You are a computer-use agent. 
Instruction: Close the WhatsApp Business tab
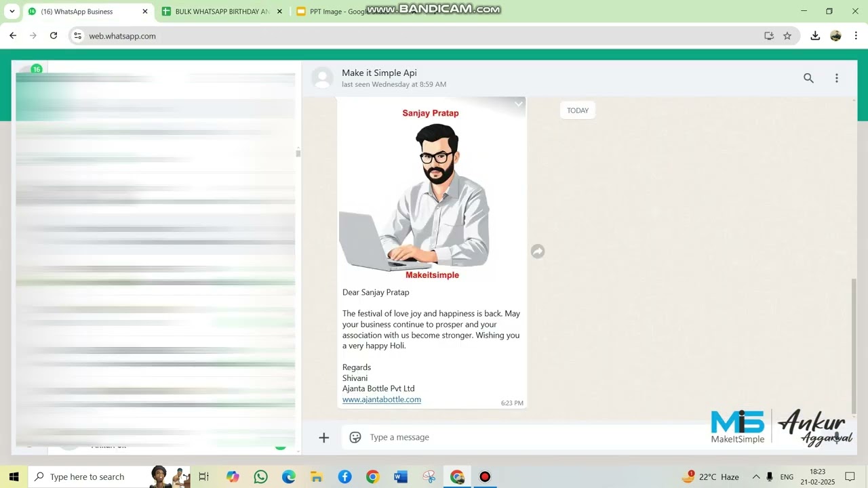point(144,12)
